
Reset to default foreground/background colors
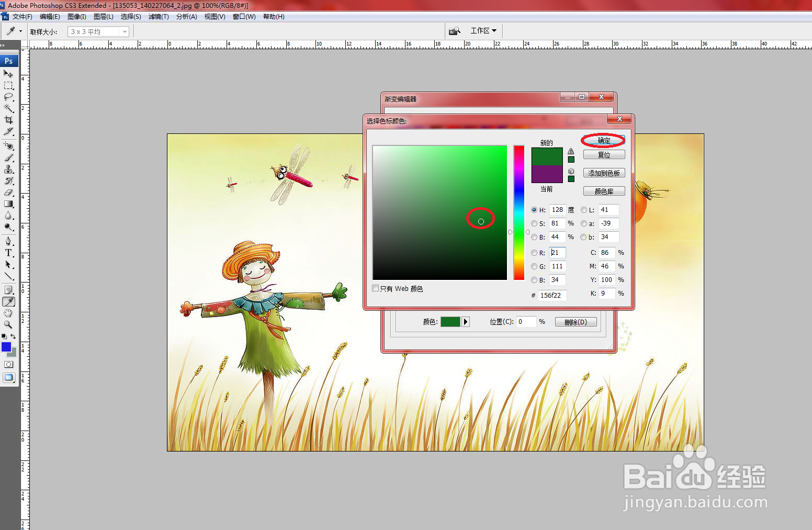point(4,336)
